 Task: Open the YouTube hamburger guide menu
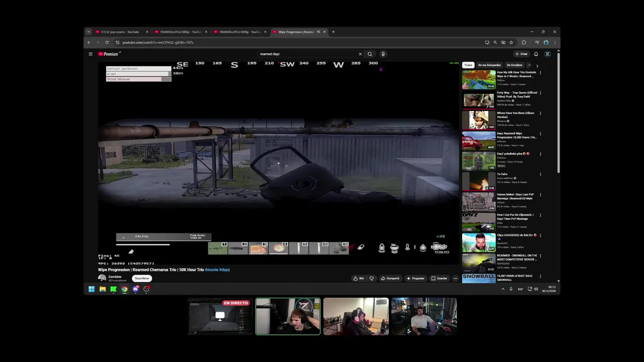pos(91,54)
